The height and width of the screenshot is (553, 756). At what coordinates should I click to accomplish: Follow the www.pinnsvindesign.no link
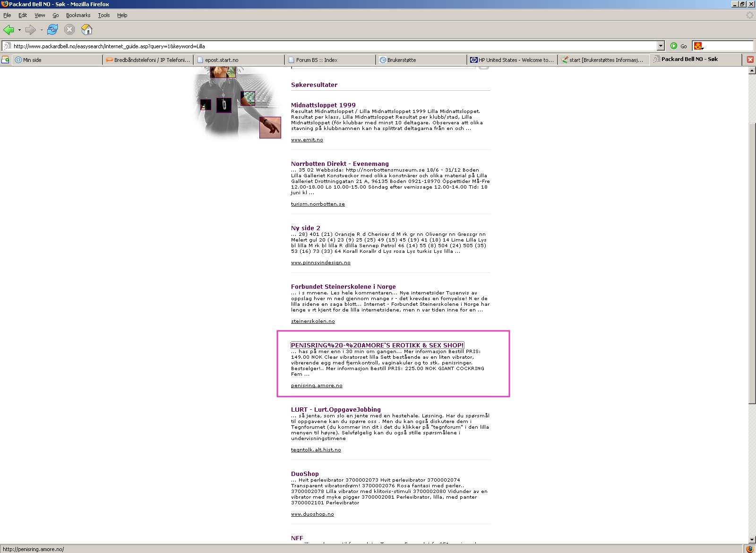(x=321, y=263)
